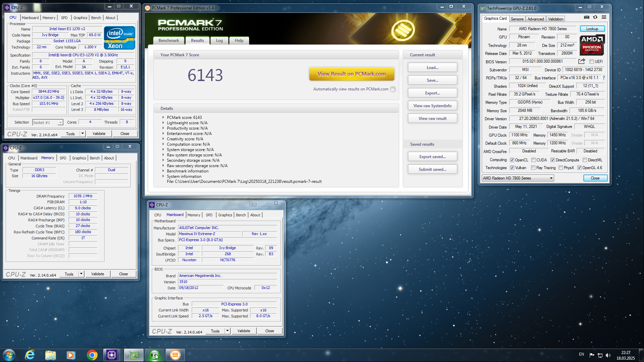Click the GPU-Z refresh icon

click(x=595, y=17)
